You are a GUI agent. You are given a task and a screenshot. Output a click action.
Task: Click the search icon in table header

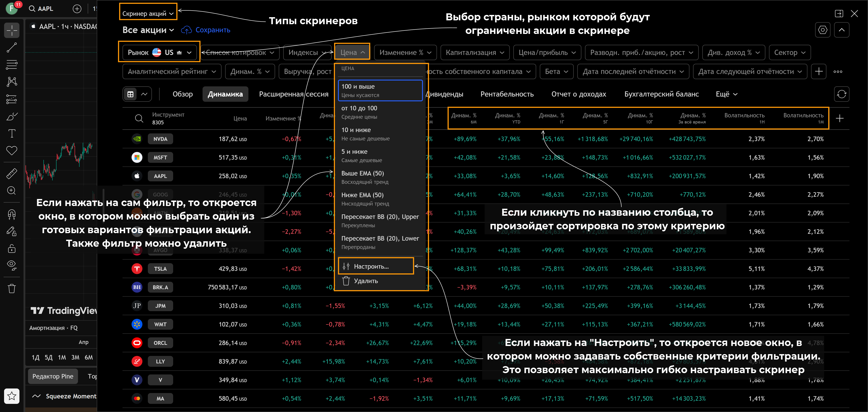point(139,118)
